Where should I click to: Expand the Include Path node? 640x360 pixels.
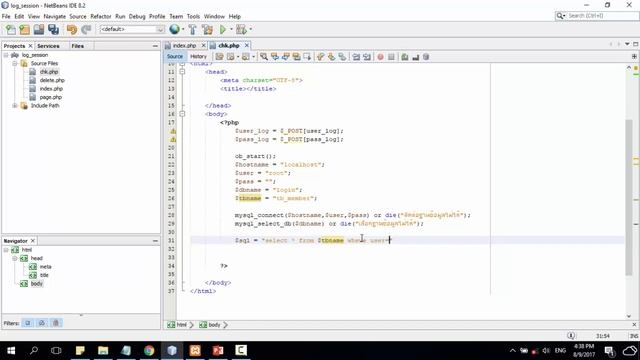[x=15, y=106]
